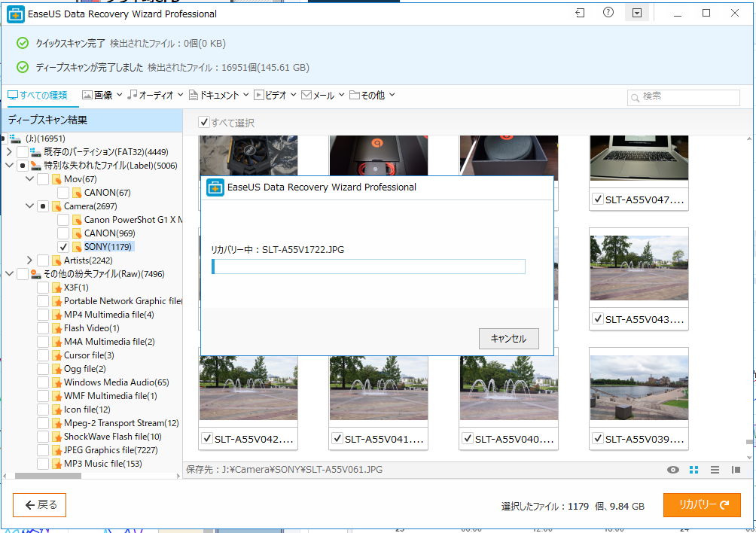Open the title bar dropdown menu icon

pos(637,14)
